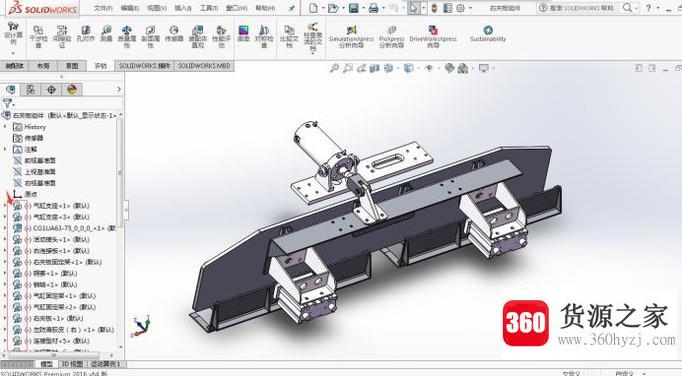Expand the 注解 annotations tree node
Screen dimensions: 682x376
(x=5, y=149)
